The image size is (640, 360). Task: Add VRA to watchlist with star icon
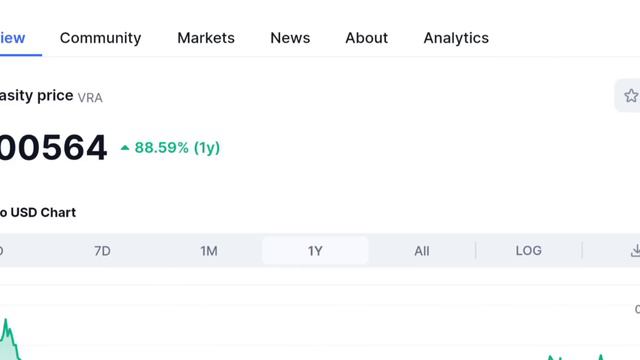tap(631, 96)
